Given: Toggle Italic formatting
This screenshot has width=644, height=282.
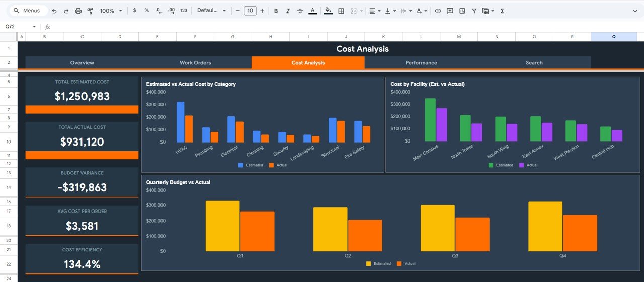Looking at the screenshot, I should point(288,11).
